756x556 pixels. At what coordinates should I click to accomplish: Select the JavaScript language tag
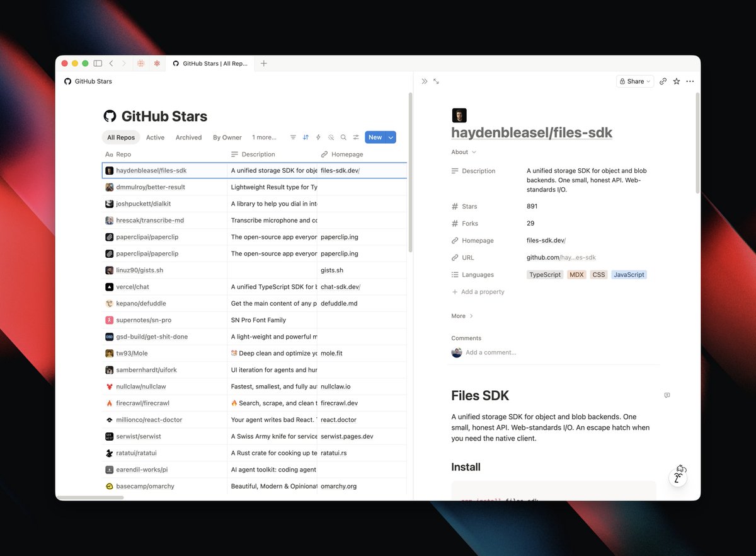click(x=629, y=275)
